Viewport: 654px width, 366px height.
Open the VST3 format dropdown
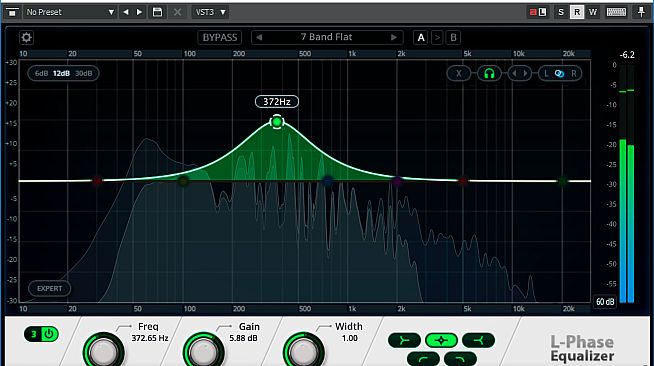(x=211, y=12)
